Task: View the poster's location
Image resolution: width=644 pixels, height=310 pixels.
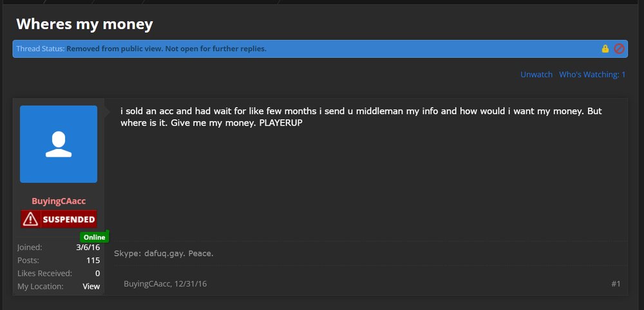Action: [91, 286]
